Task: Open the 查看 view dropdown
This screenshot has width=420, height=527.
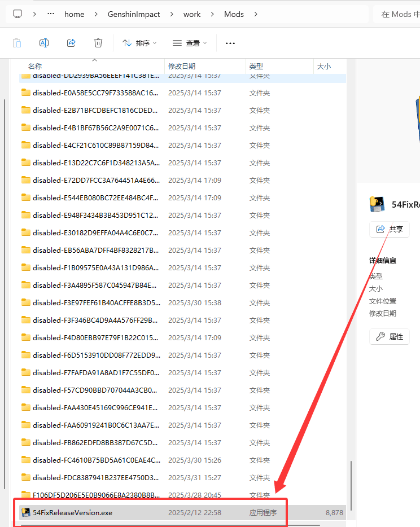Action: coord(190,43)
